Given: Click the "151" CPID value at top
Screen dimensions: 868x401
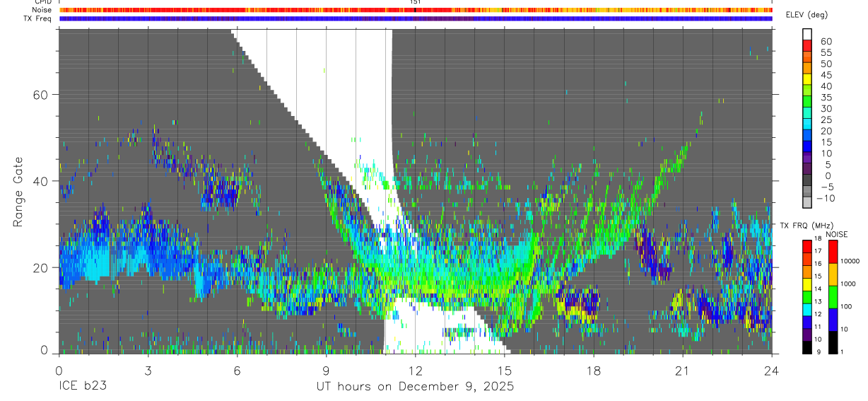Looking at the screenshot, I should click(416, 2).
